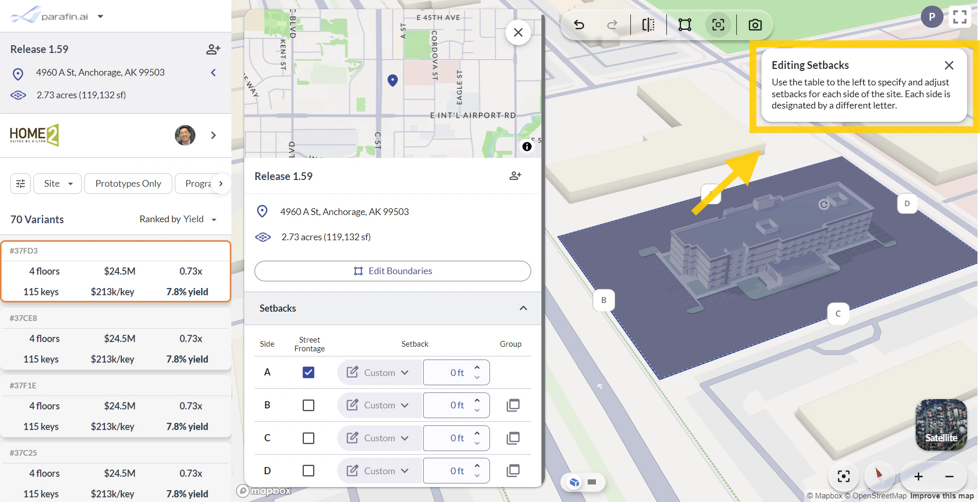Open the filters panel via the sliders icon
The image size is (980, 502).
click(x=20, y=183)
